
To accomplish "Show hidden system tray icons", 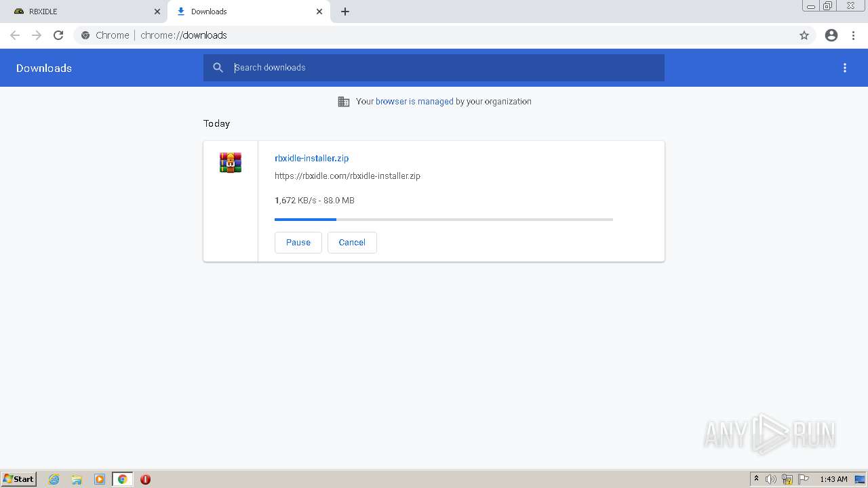I will (756, 479).
